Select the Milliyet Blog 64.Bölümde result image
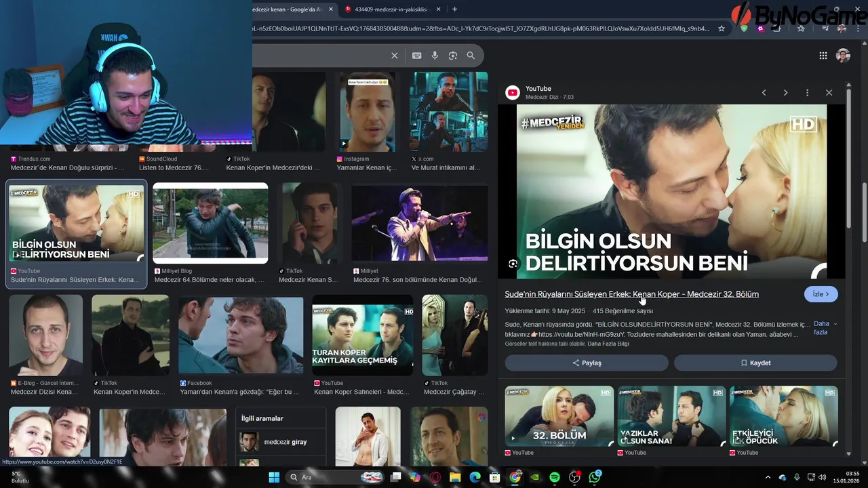The width and height of the screenshot is (868, 488). pos(210,223)
